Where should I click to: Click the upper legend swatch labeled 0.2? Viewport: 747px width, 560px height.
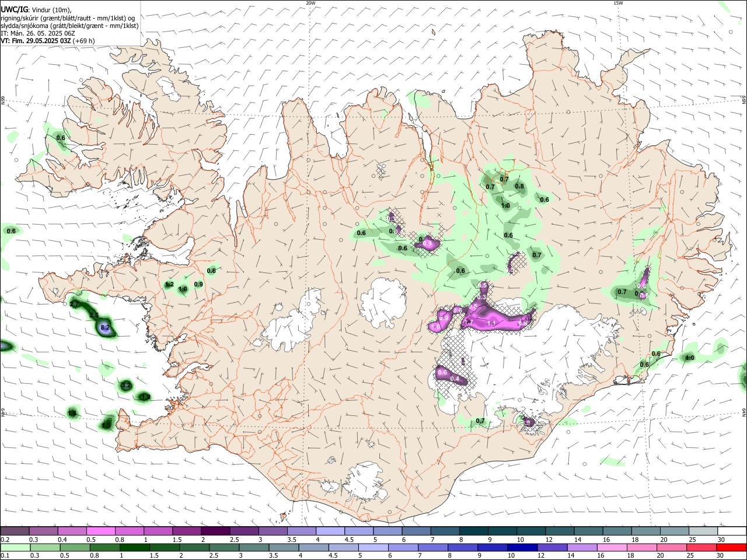click(x=15, y=531)
